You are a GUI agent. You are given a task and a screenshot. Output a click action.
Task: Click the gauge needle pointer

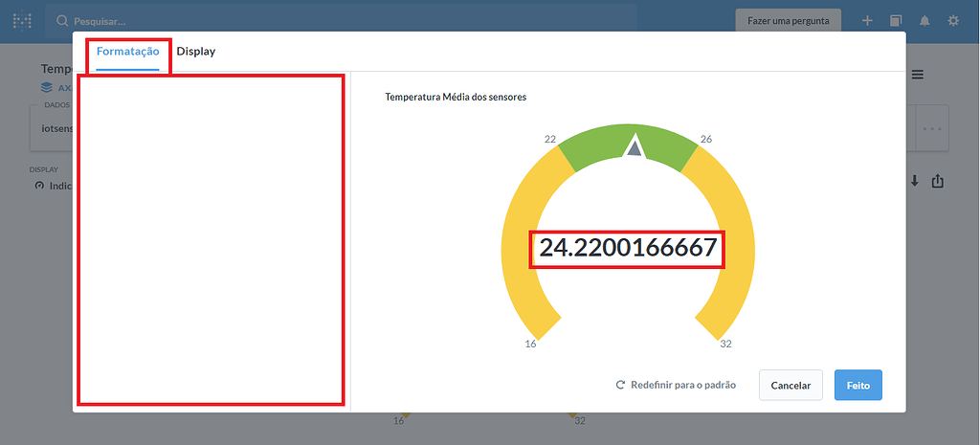click(633, 146)
